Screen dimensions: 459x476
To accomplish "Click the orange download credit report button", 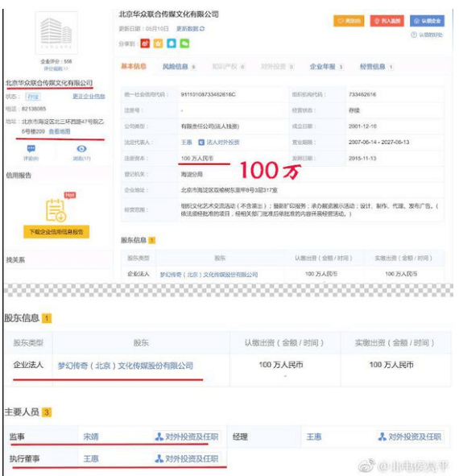I will pyautogui.click(x=56, y=232).
